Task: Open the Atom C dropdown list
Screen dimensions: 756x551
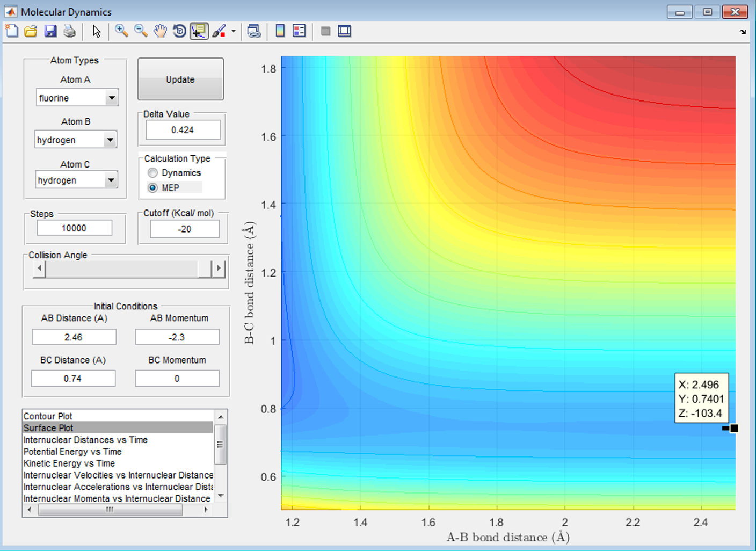Action: (x=111, y=180)
